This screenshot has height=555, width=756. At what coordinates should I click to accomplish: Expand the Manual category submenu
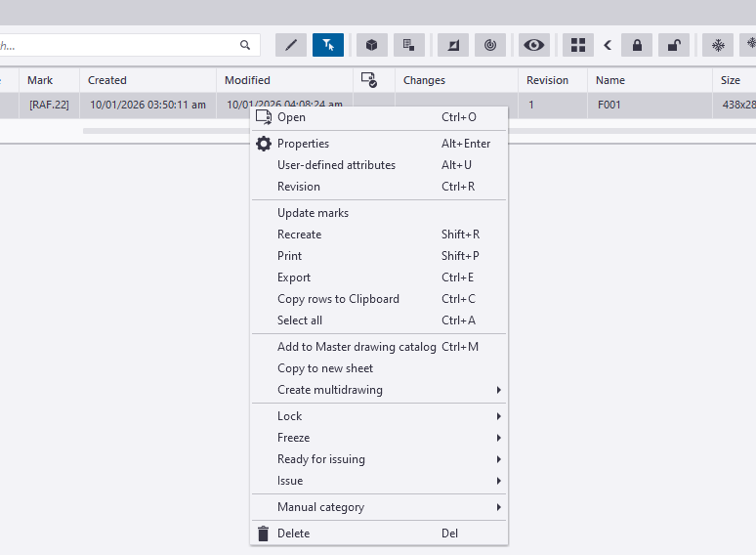[x=379, y=507]
